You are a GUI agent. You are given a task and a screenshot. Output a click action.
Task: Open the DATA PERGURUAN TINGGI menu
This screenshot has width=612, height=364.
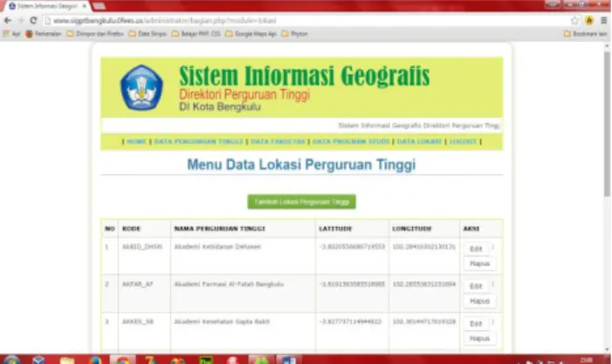click(199, 141)
